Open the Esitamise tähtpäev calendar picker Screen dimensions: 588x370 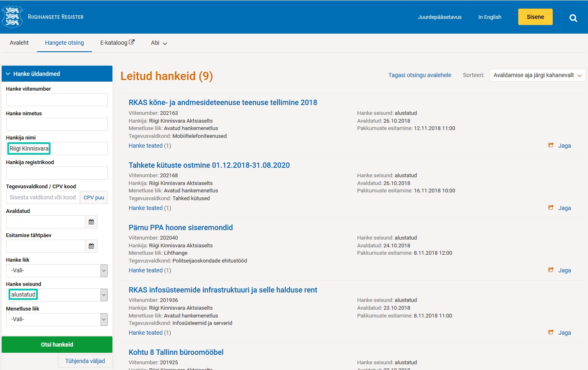click(x=91, y=246)
